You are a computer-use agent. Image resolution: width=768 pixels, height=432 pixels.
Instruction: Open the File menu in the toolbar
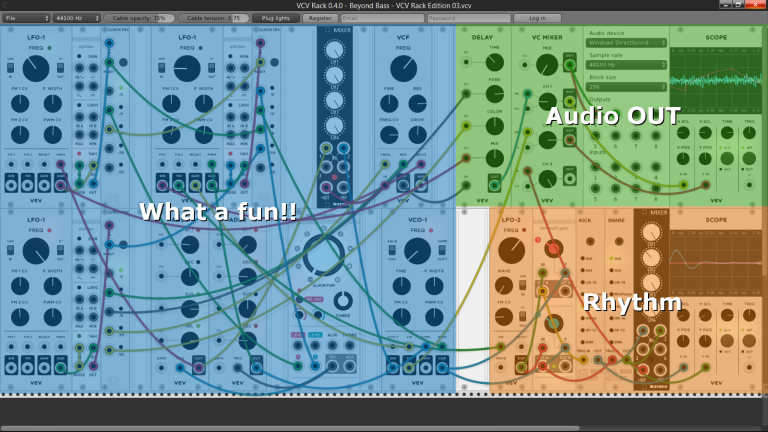pos(26,18)
